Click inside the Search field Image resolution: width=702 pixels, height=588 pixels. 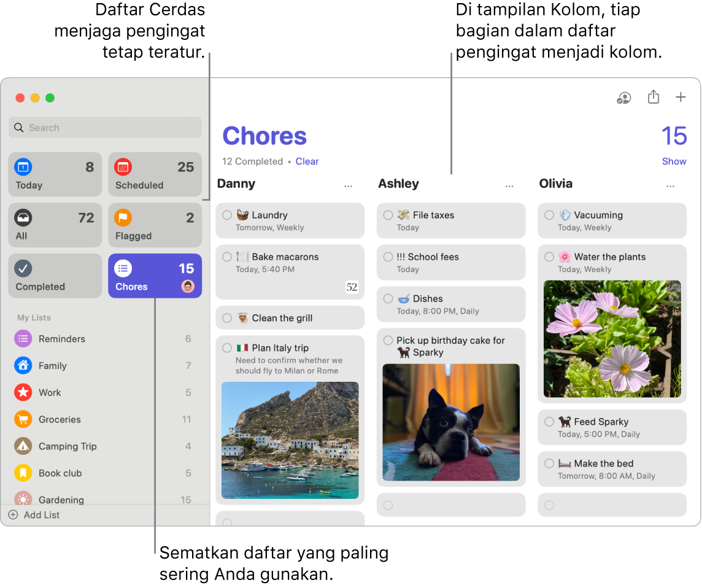pyautogui.click(x=104, y=127)
